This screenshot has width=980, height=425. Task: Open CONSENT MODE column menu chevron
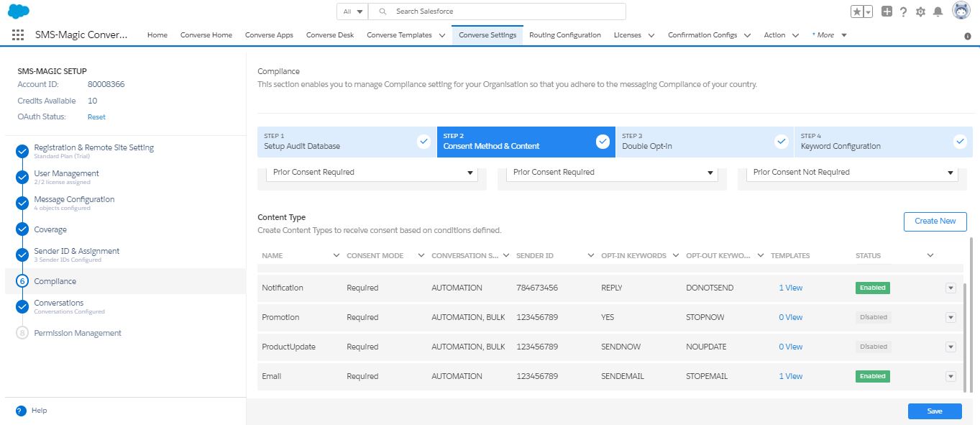click(x=421, y=256)
